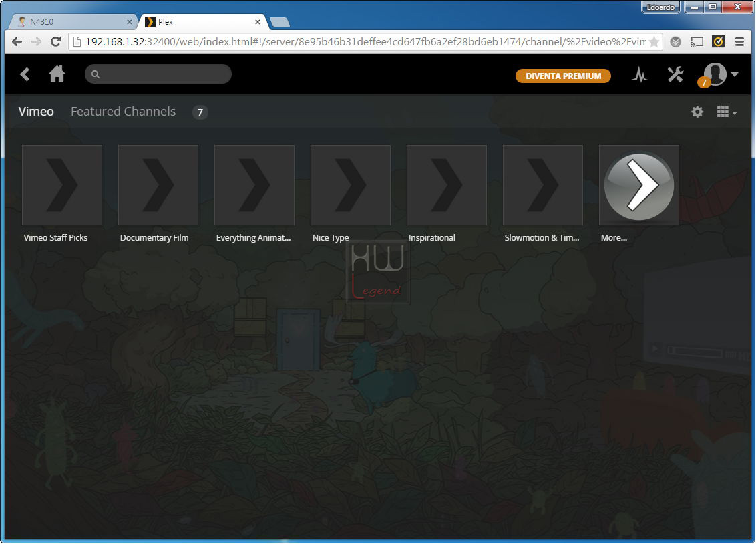Switch to the N4310 browser tab
This screenshot has width=756, height=544.
point(72,21)
